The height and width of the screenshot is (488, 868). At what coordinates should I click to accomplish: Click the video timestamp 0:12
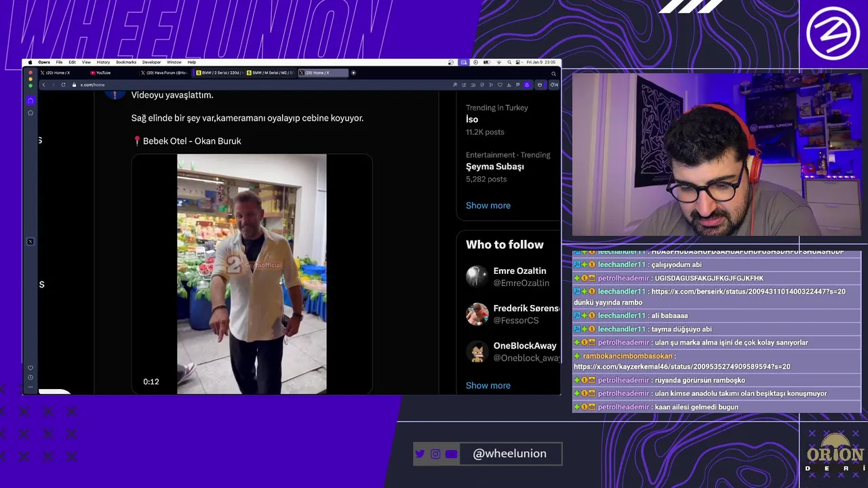151,382
